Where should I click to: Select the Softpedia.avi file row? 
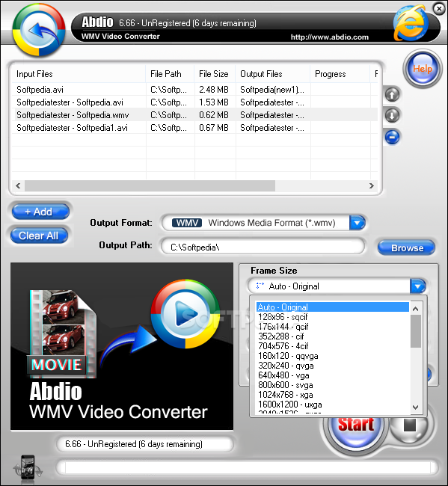194,90
